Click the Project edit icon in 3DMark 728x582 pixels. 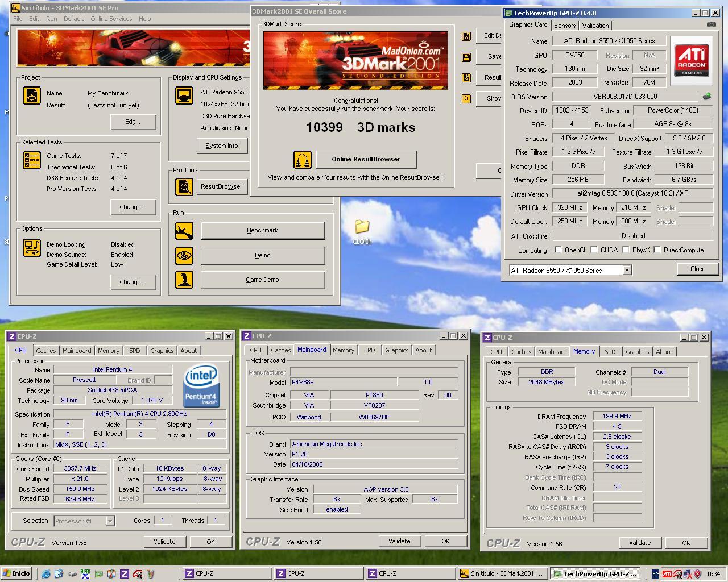tap(31, 95)
